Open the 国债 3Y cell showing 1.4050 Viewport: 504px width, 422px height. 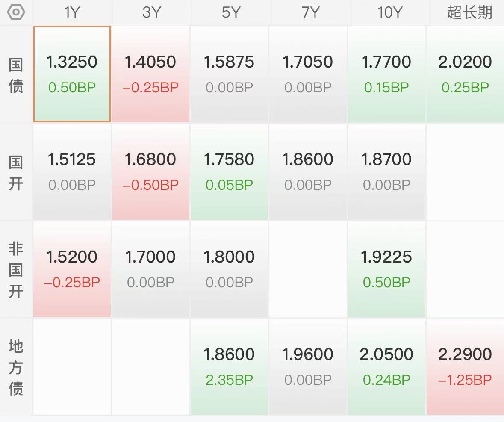150,74
